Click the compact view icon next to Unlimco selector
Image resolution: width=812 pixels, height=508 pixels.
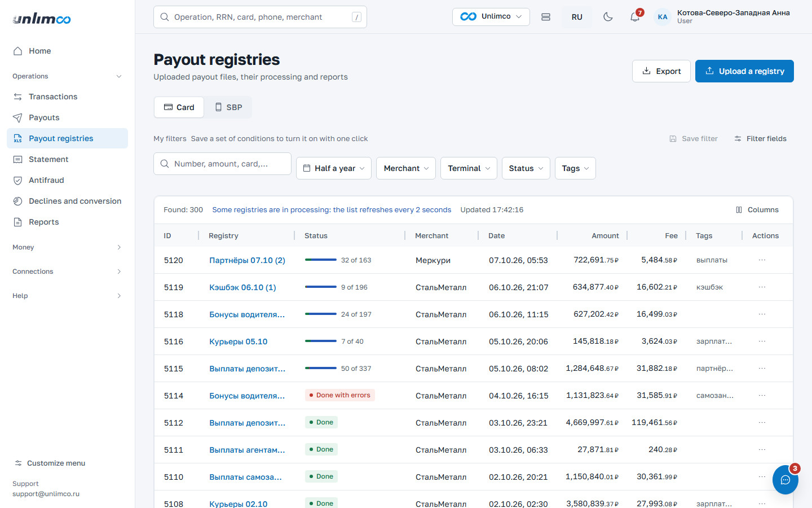pos(546,17)
